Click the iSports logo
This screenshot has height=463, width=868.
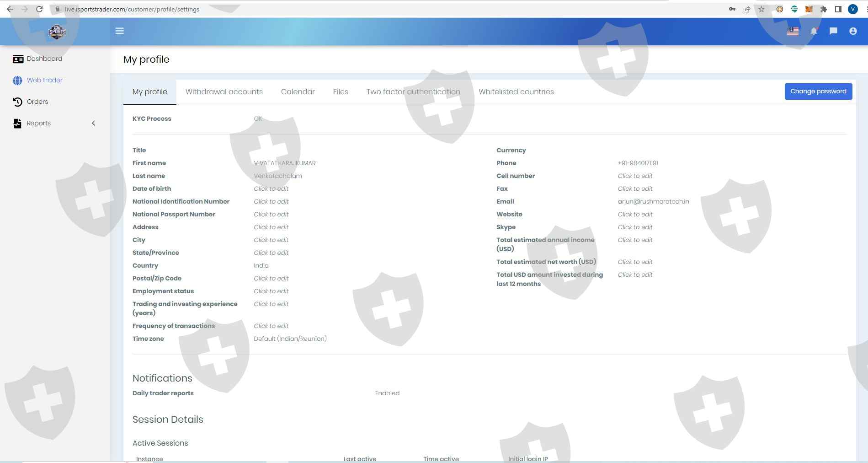click(x=57, y=32)
